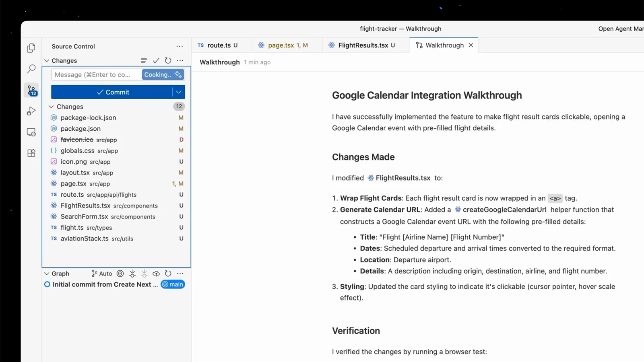
Task: Open icon.png in changes list
Action: coord(116,162)
